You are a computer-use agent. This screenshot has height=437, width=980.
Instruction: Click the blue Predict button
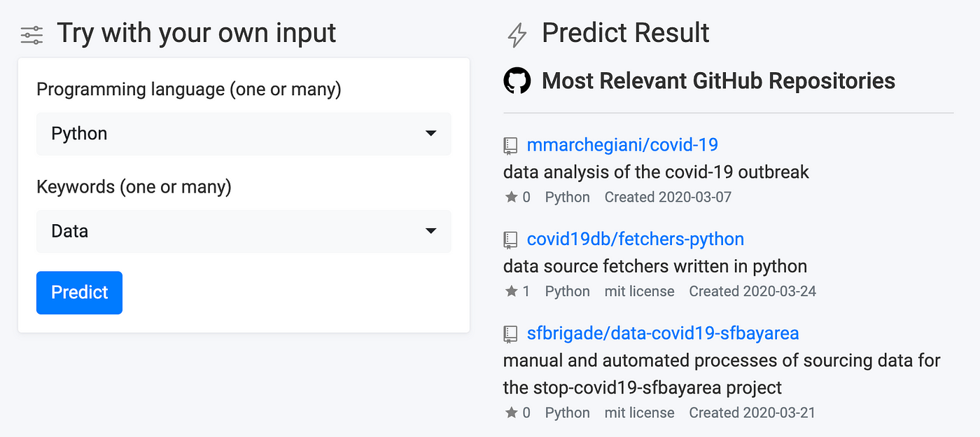click(x=79, y=293)
